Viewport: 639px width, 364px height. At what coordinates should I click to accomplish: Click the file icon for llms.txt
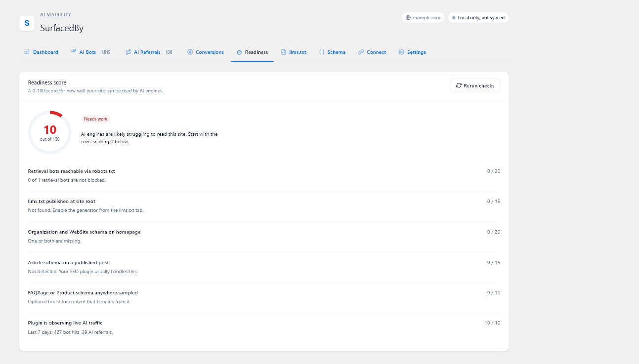[284, 52]
